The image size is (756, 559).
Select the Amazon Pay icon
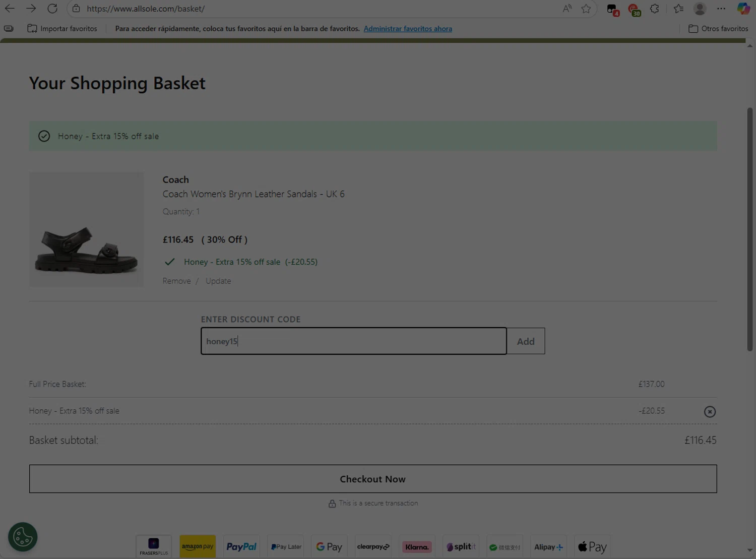[198, 546]
